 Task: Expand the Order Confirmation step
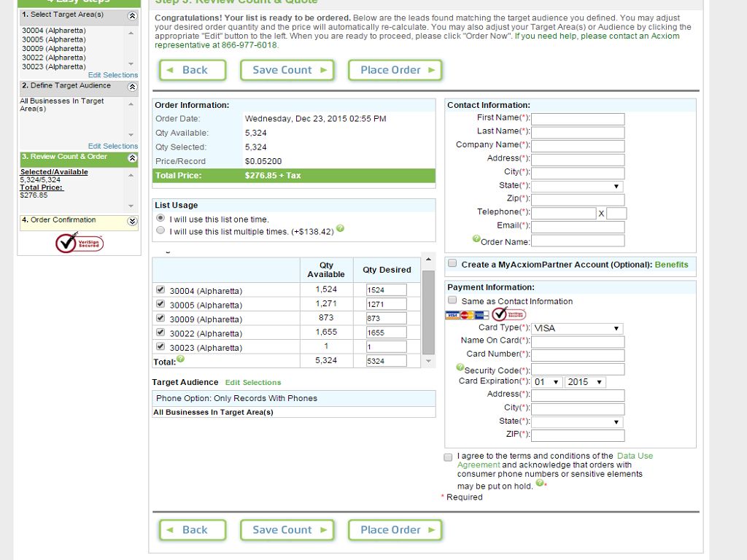pos(132,221)
